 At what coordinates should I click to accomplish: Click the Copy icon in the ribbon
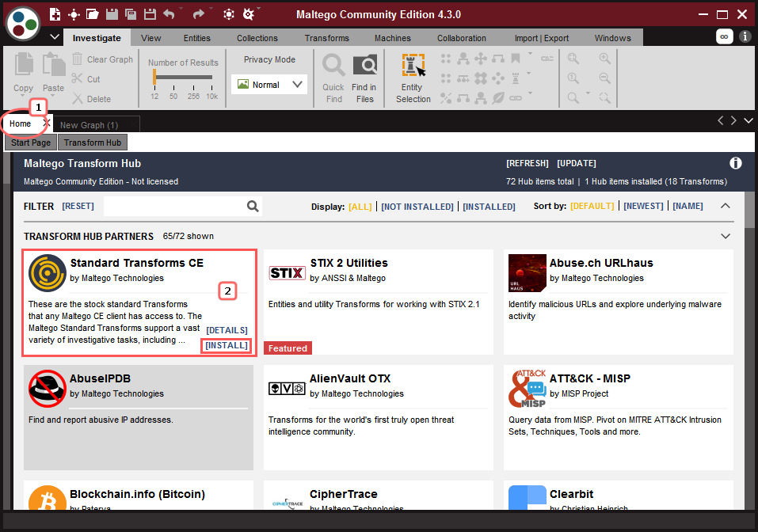tap(24, 64)
